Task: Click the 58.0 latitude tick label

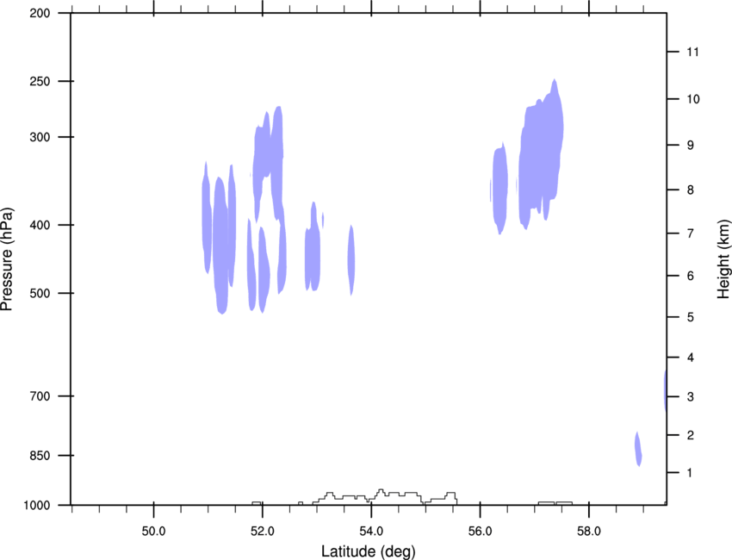Action: 589,532
